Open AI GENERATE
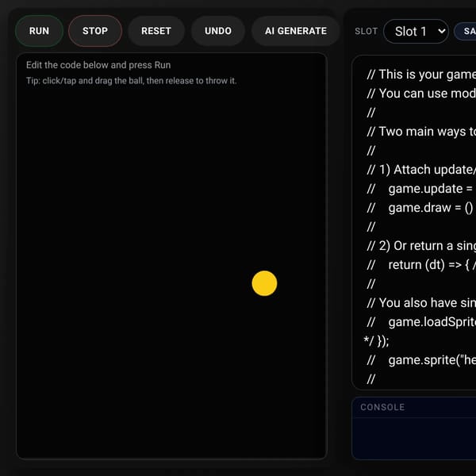 pyautogui.click(x=296, y=31)
